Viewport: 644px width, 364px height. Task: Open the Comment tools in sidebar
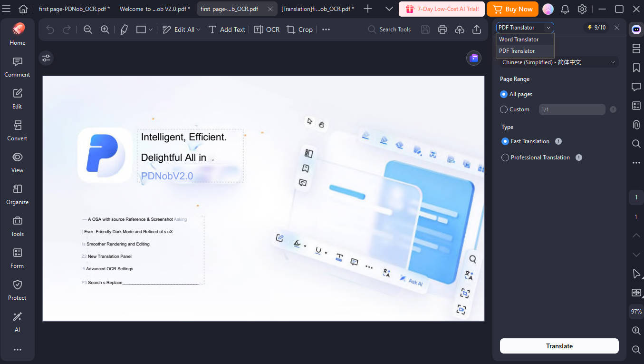tap(17, 67)
